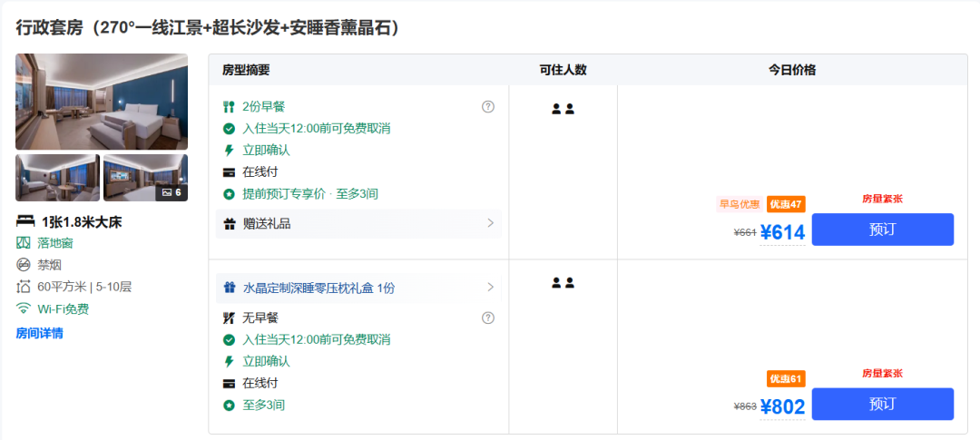Open the 房间详情 link

39,333
